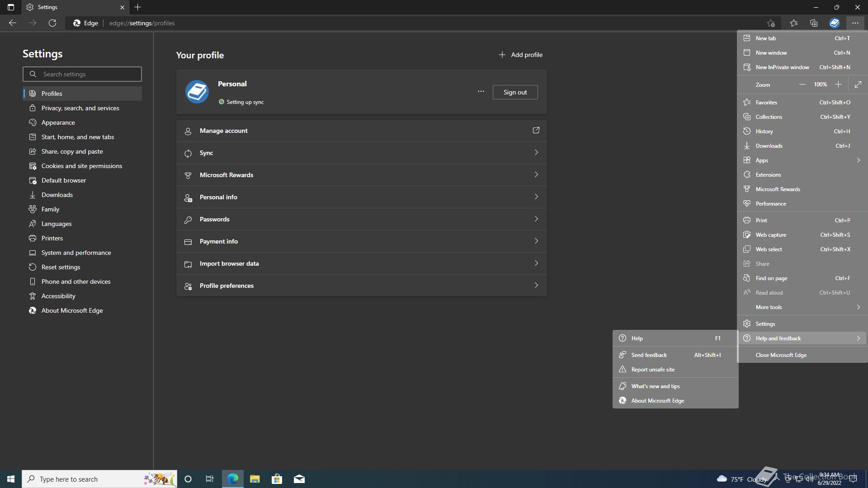Open the Collections toolbar icon
The height and width of the screenshot is (488, 868).
click(814, 23)
